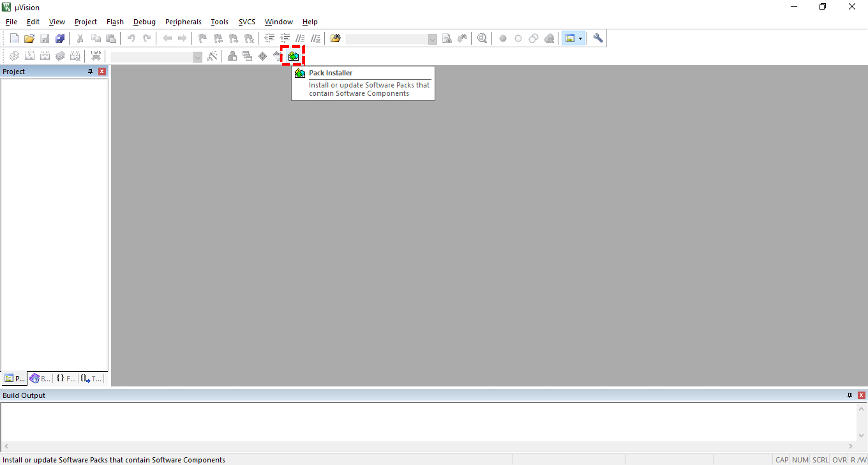Close the Build Output panel

click(861, 395)
